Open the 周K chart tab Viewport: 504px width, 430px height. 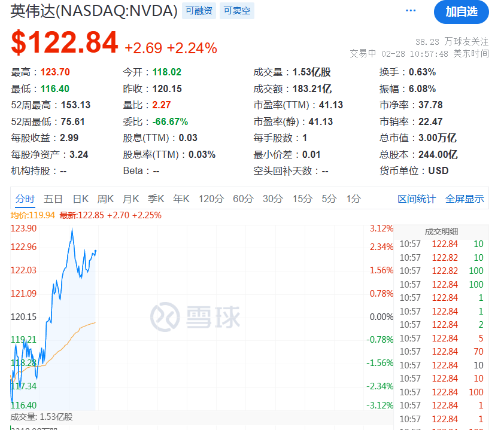105,199
